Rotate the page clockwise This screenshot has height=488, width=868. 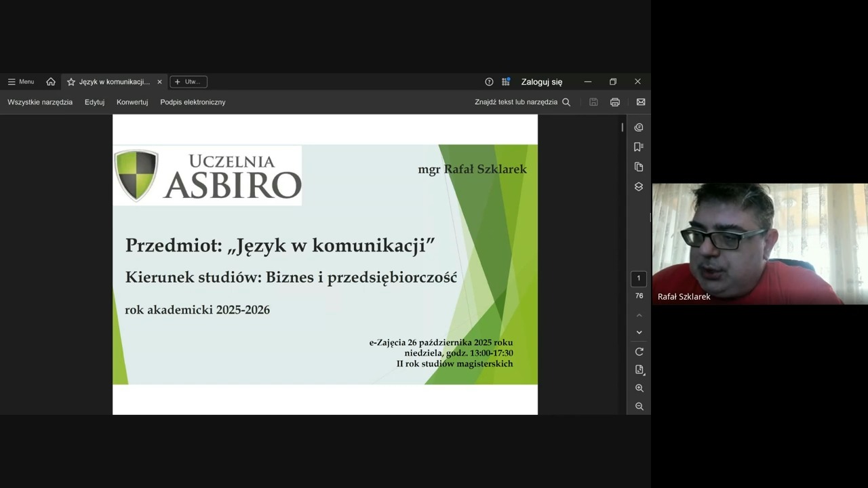pyautogui.click(x=639, y=352)
